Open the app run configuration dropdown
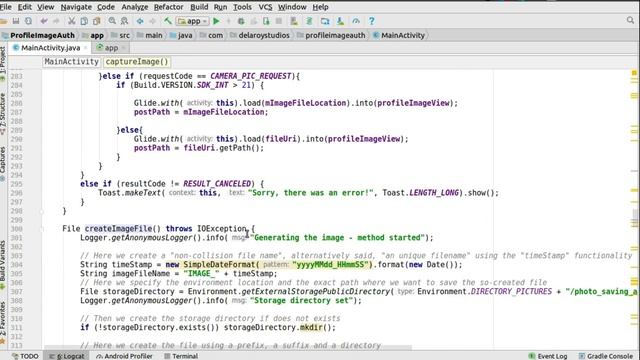This screenshot has width=640, height=360. [193, 21]
